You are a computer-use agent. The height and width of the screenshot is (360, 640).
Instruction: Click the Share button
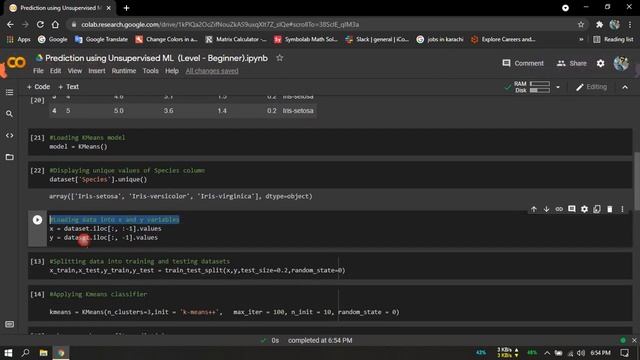(x=571, y=63)
